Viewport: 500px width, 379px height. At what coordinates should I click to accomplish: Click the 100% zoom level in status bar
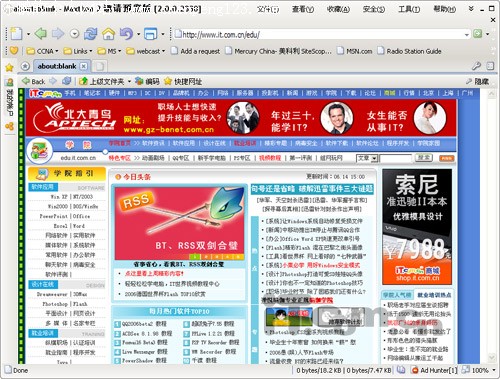point(481,370)
